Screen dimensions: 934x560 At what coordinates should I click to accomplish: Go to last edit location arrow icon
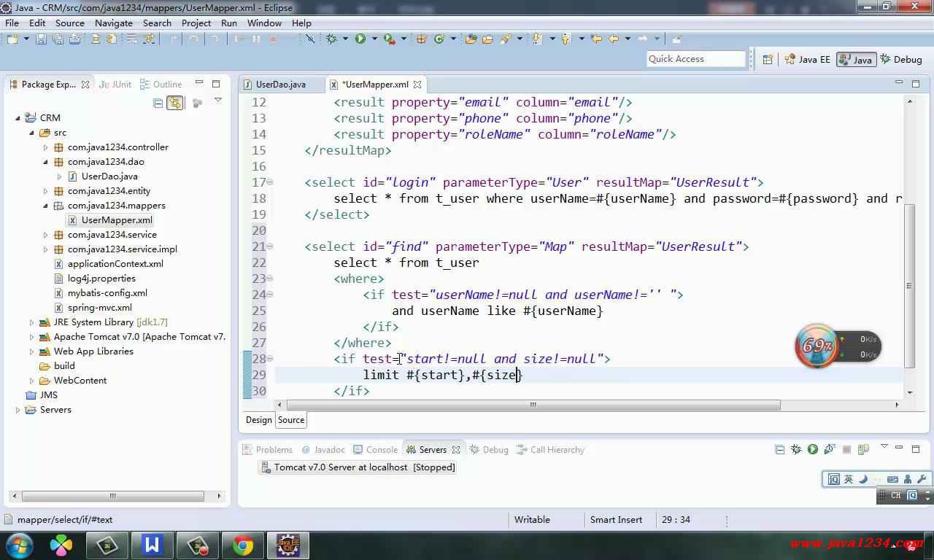click(x=597, y=39)
